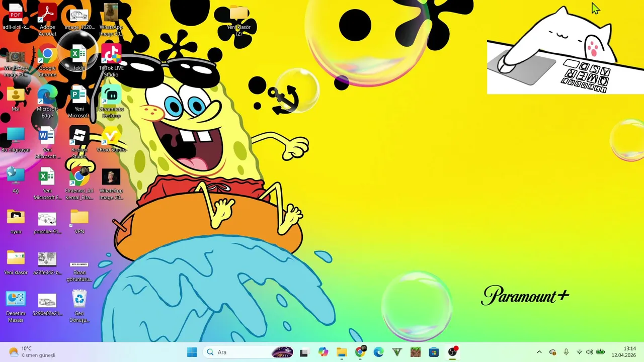Open the Windows Start menu
This screenshot has width=644, height=362.
192,352
